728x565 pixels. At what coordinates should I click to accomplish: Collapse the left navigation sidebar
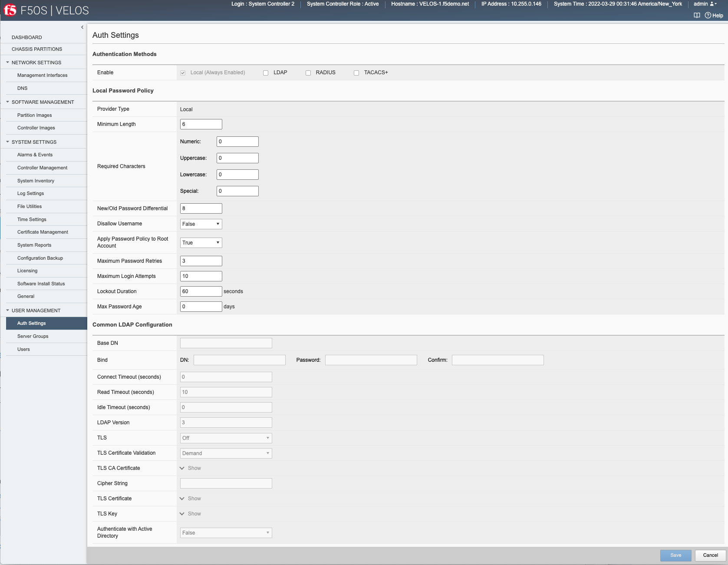click(x=82, y=27)
